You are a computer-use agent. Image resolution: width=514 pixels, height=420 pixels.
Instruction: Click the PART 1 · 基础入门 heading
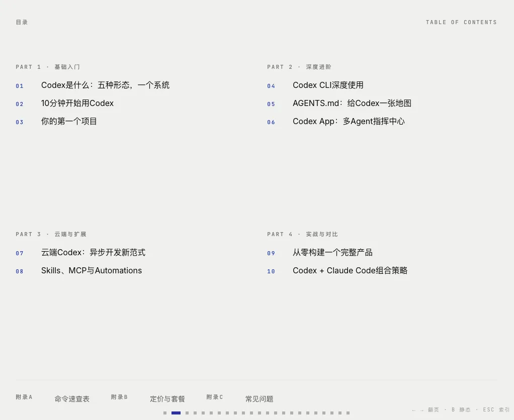click(x=48, y=67)
